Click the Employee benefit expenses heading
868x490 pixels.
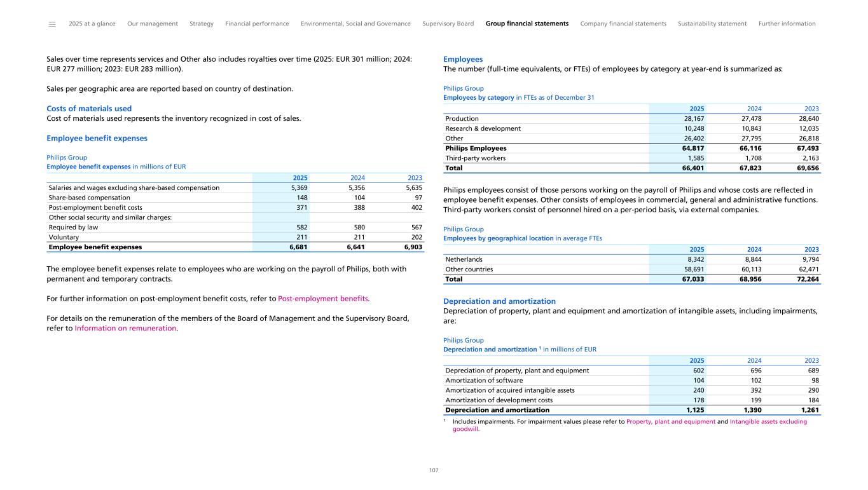[97, 138]
